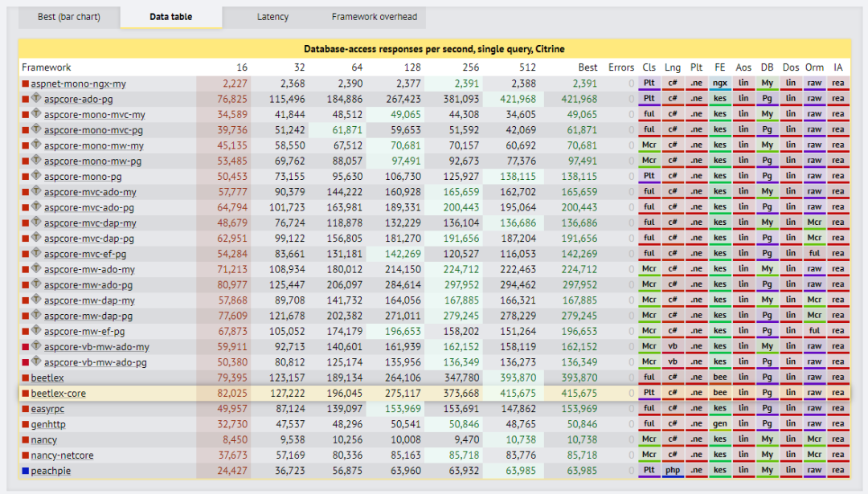The image size is (868, 494).
Task: Open the genhttp framework link
Action: point(48,424)
